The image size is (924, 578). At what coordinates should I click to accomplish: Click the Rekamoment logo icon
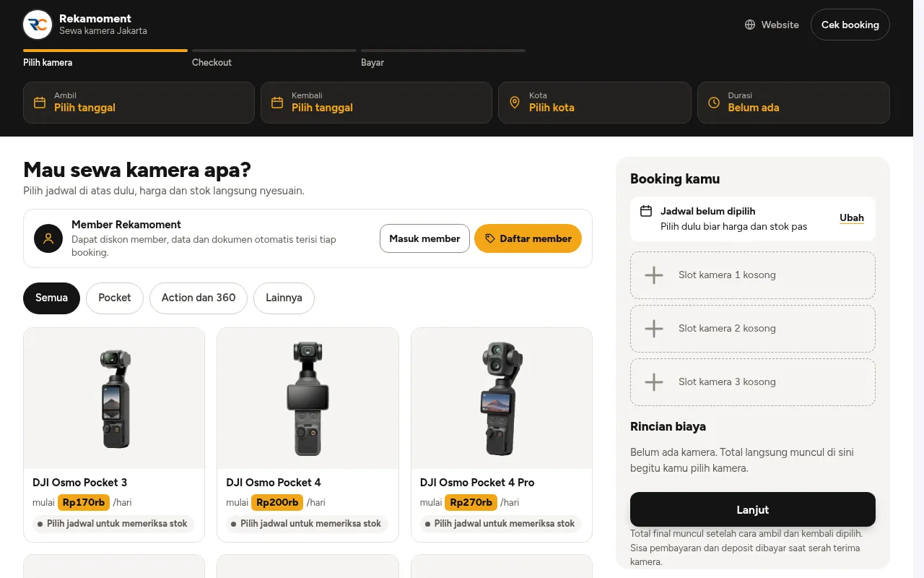coord(38,25)
